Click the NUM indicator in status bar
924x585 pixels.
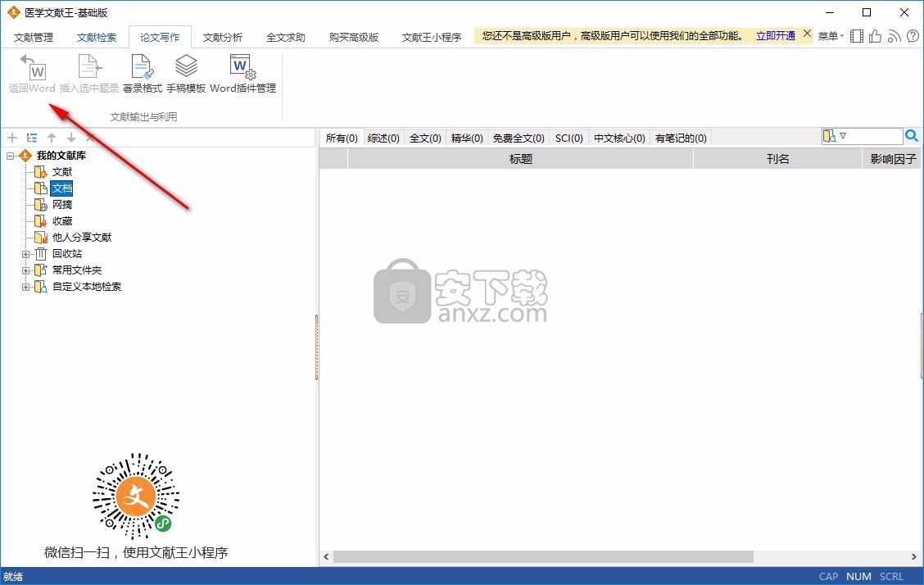(858, 577)
